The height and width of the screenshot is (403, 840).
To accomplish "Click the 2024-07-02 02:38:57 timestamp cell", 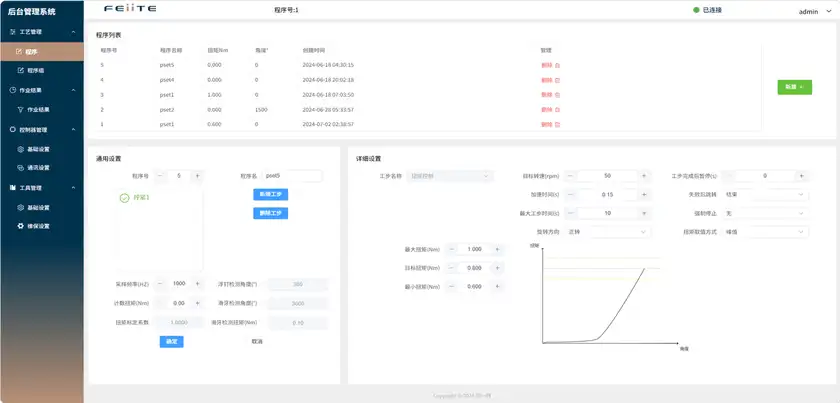I will (x=328, y=124).
